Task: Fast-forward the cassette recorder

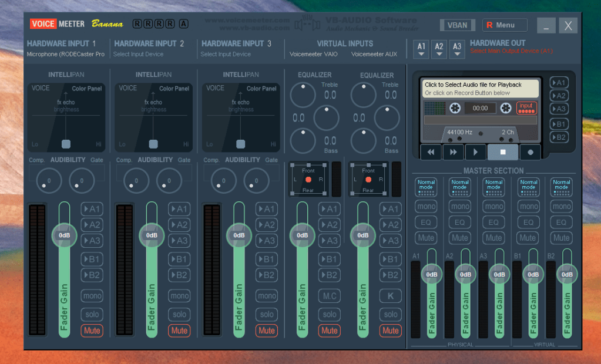Action: pos(453,152)
